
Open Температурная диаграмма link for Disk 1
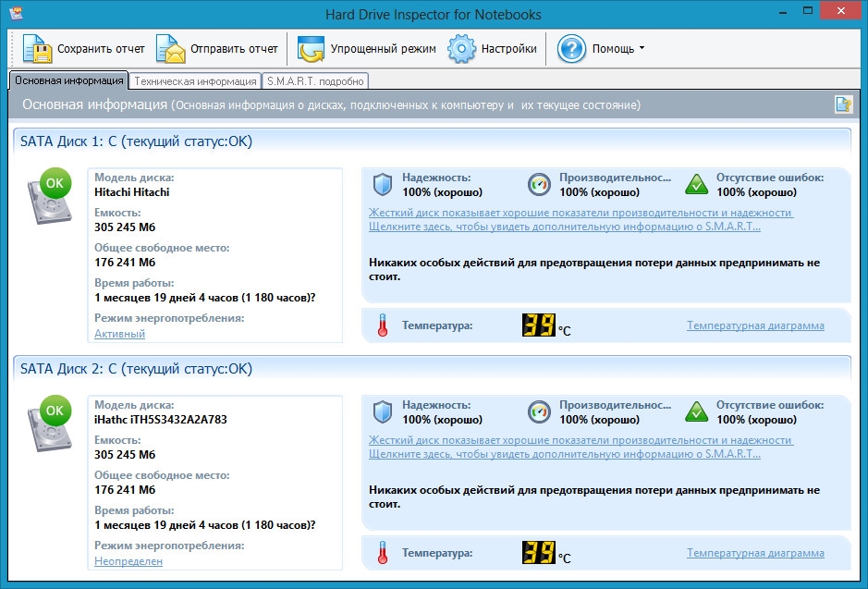click(x=755, y=325)
